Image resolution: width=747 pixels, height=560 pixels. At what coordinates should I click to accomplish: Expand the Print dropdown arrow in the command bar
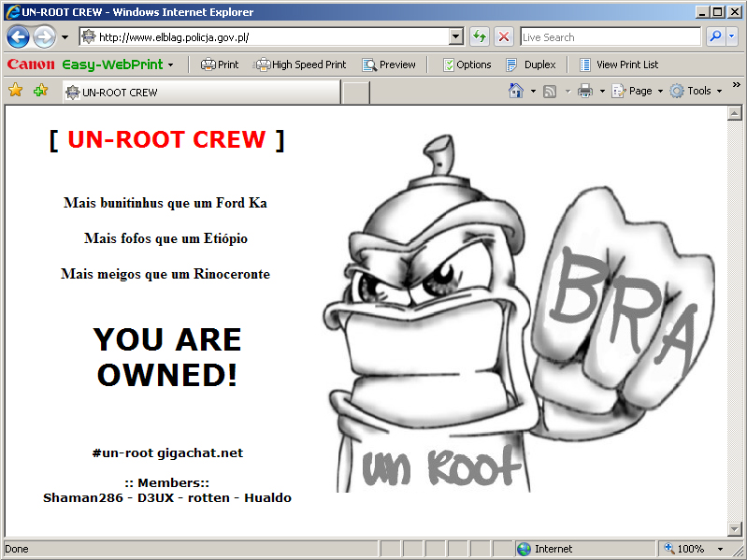[602, 91]
